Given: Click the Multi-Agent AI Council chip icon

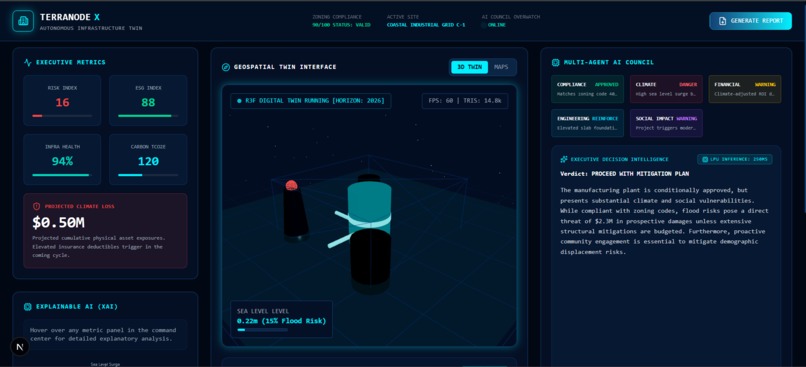Looking at the screenshot, I should (555, 62).
